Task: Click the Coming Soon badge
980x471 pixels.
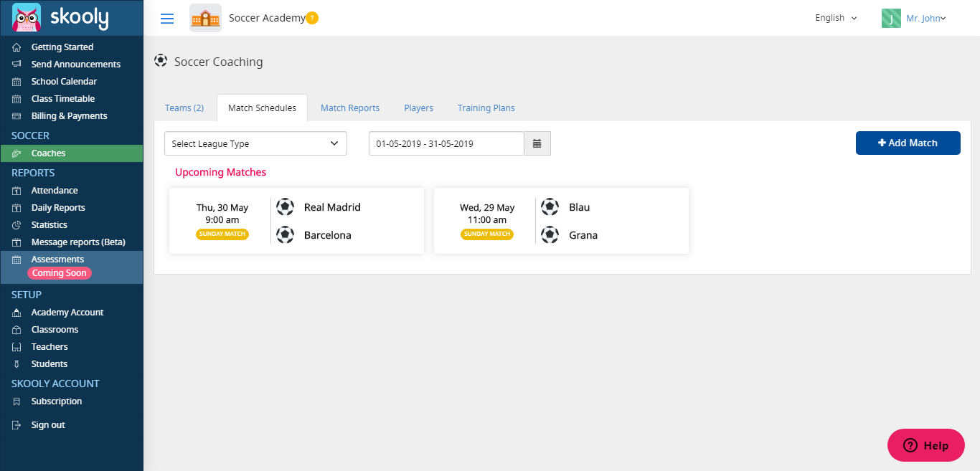Action: coord(60,273)
